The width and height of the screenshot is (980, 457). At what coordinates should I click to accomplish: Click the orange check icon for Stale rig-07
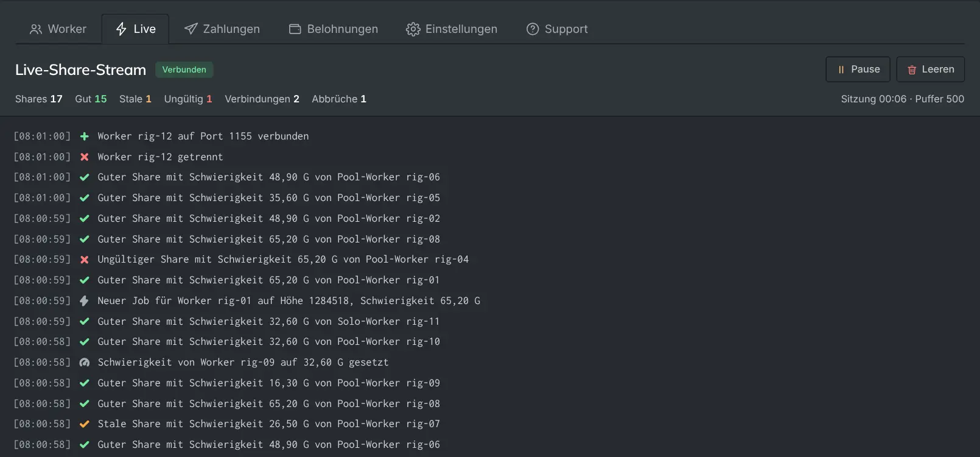pyautogui.click(x=85, y=424)
